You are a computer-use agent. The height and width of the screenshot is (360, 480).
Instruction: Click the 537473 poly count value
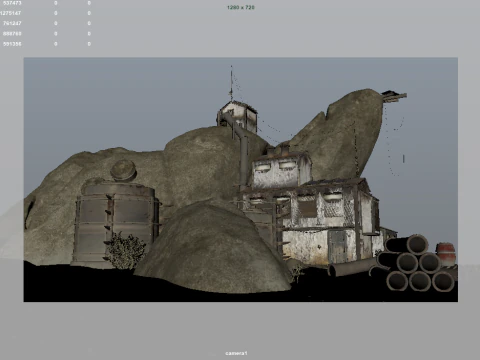point(12,3)
